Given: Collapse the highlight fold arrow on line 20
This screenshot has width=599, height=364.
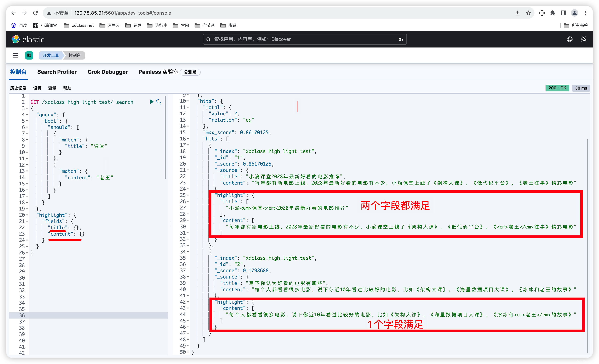Looking at the screenshot, I should 27,215.
